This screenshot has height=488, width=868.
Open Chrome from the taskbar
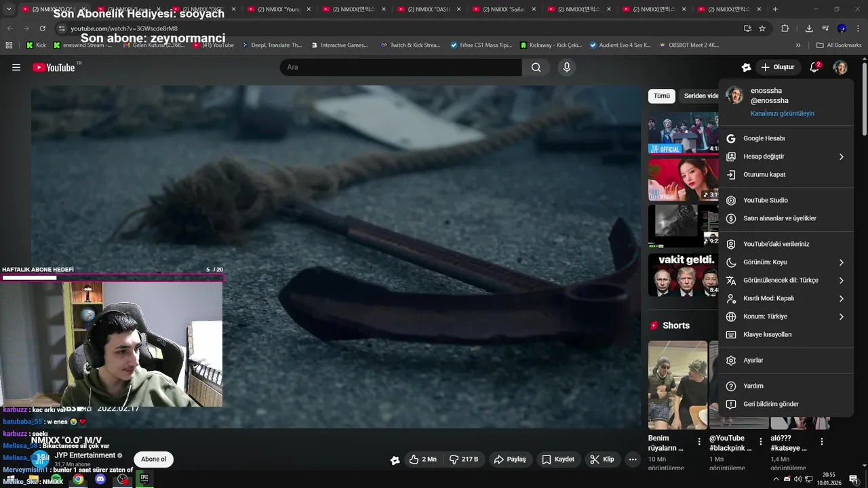pyautogui.click(x=79, y=479)
